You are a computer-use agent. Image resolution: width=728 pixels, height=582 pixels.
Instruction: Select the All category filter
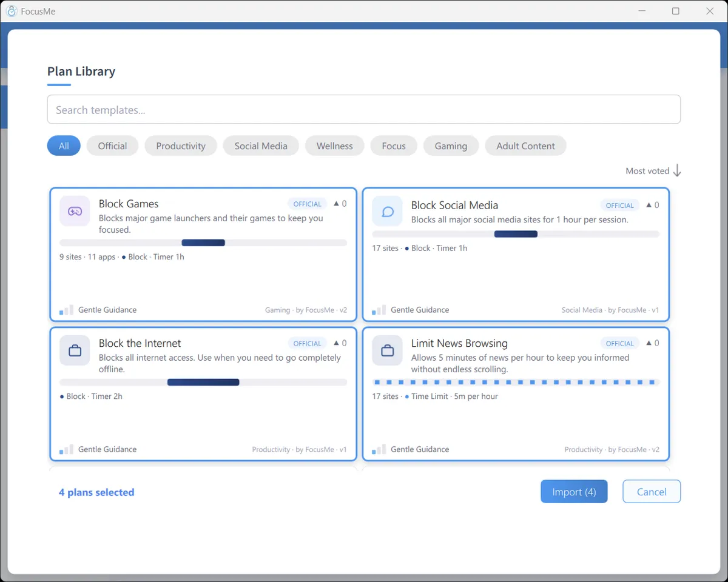coord(64,145)
